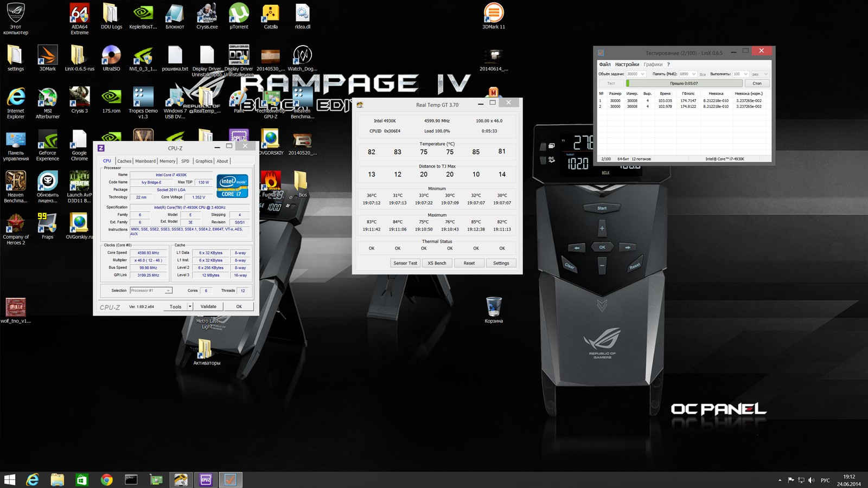Open the Fraps desktop shortcut

(x=48, y=226)
